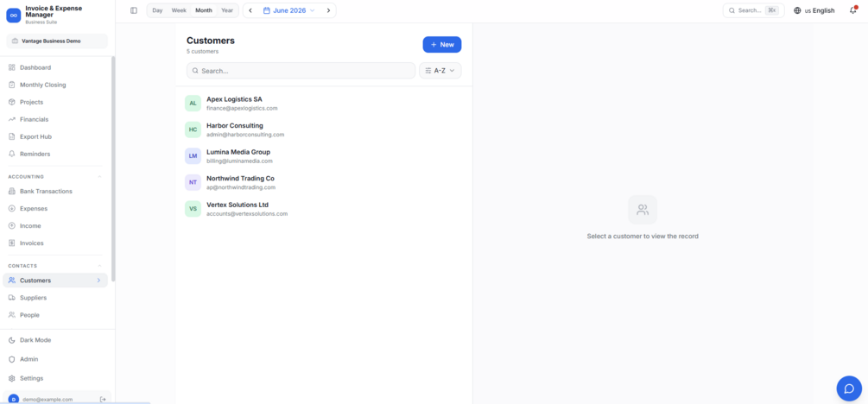Click the NT avatar for Northwind Trading
The height and width of the screenshot is (404, 868).
point(193,182)
